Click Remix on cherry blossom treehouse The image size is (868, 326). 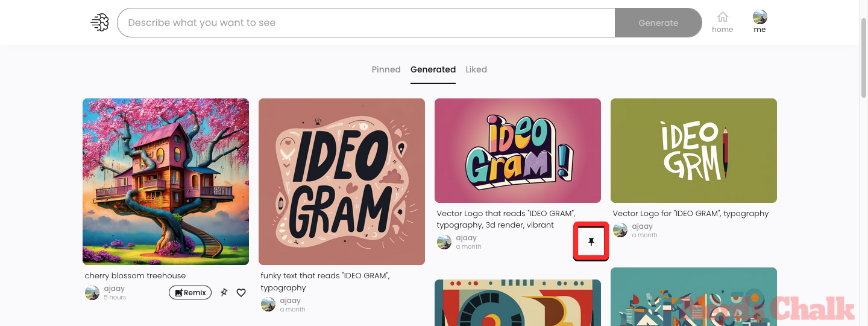pyautogui.click(x=190, y=293)
